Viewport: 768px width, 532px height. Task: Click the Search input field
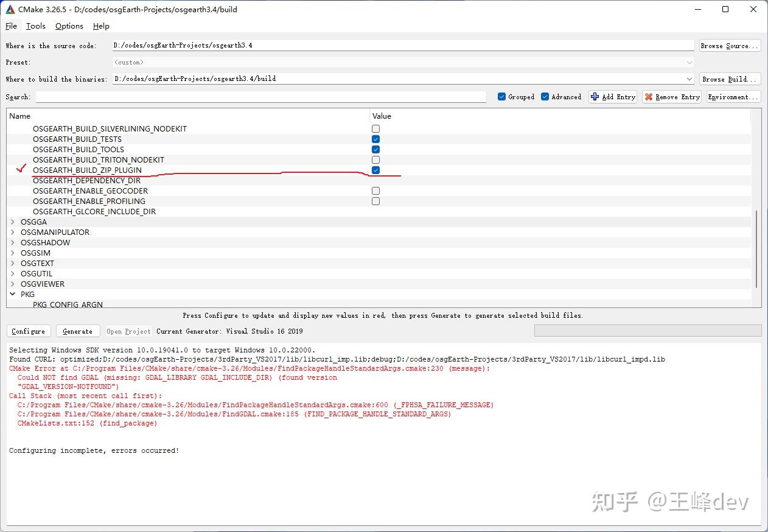[260, 97]
